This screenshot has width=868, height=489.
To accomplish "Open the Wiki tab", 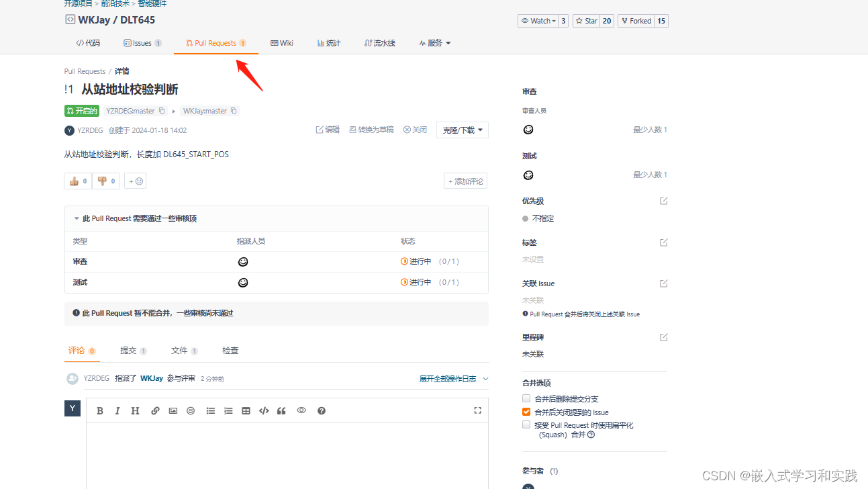I will click(282, 43).
